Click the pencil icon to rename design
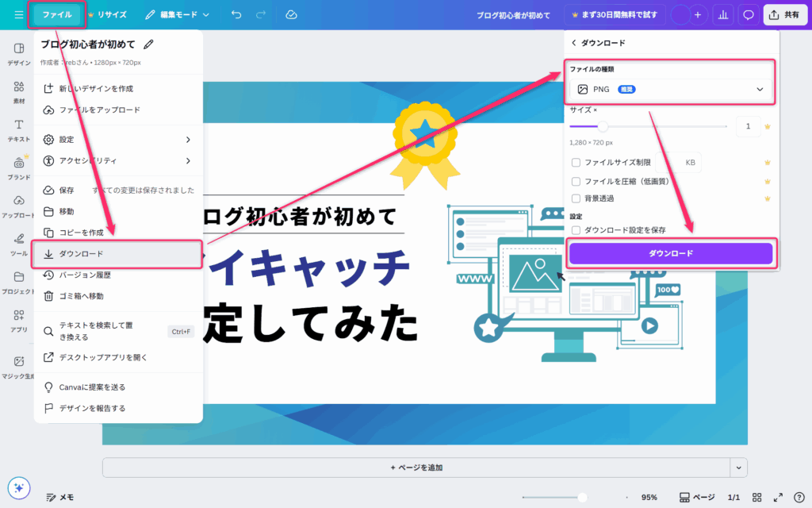Viewport: 812px width, 508px height. [x=149, y=45]
